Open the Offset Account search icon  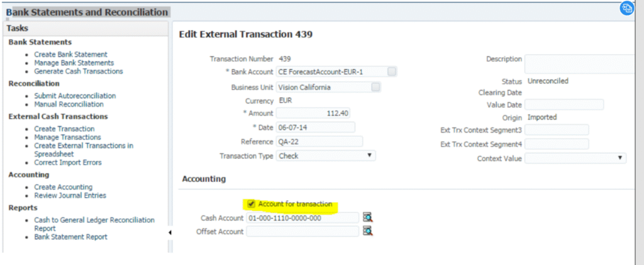point(367,231)
